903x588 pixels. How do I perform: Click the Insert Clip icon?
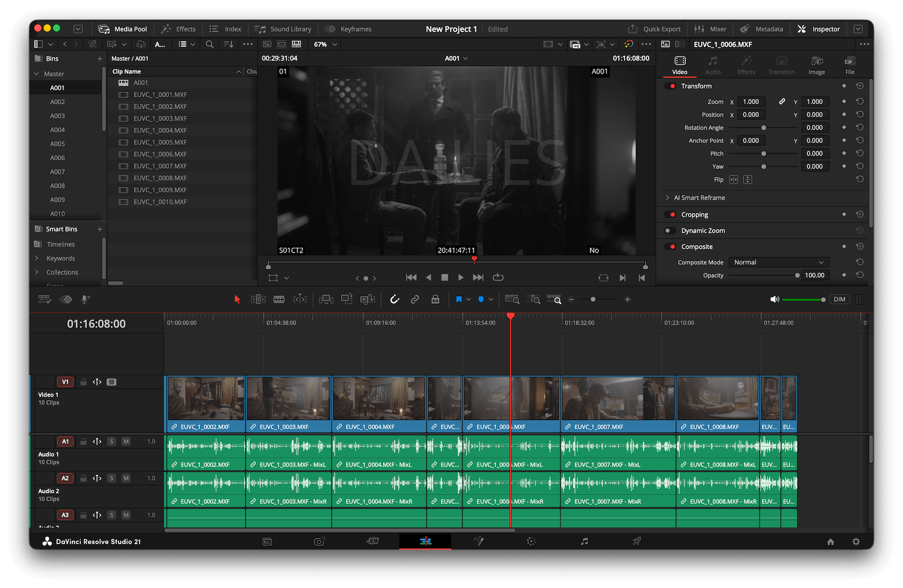326,299
